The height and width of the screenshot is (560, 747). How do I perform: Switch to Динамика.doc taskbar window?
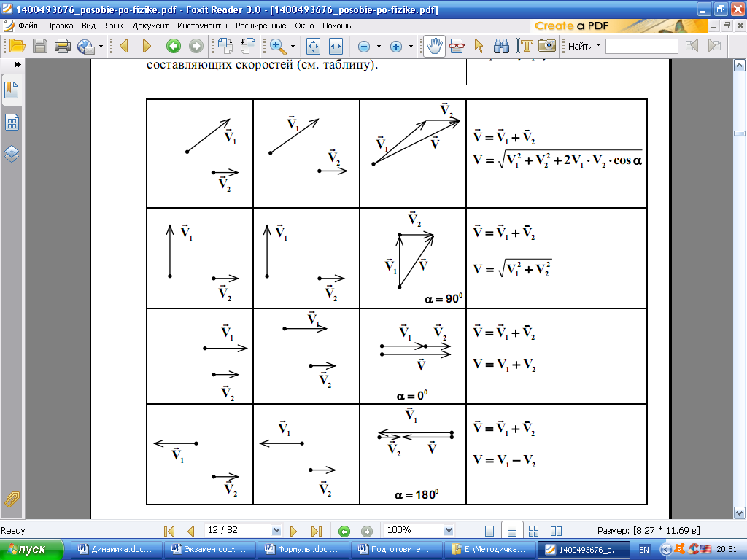click(116, 550)
